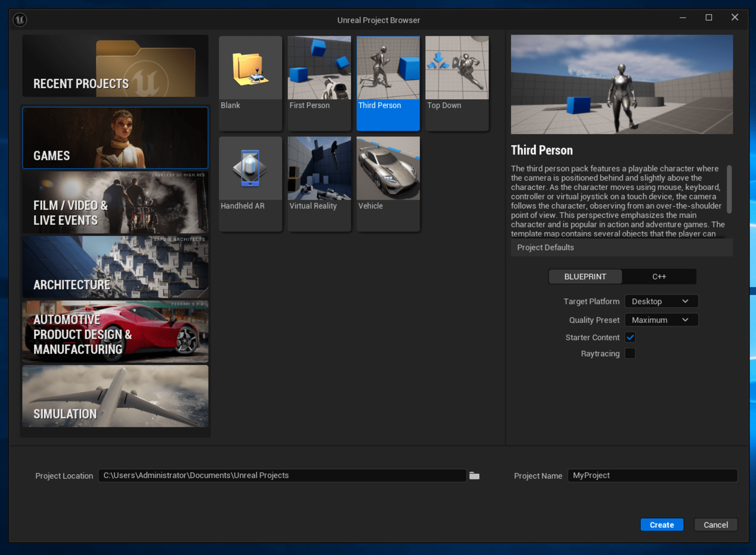Select Blueprint project type tab
756x555 pixels.
tap(585, 277)
